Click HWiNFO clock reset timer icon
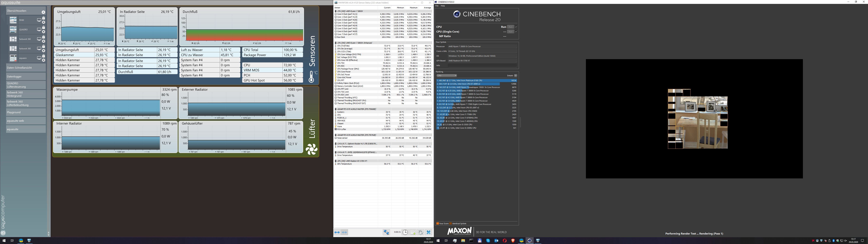The image size is (868, 244). [405, 232]
